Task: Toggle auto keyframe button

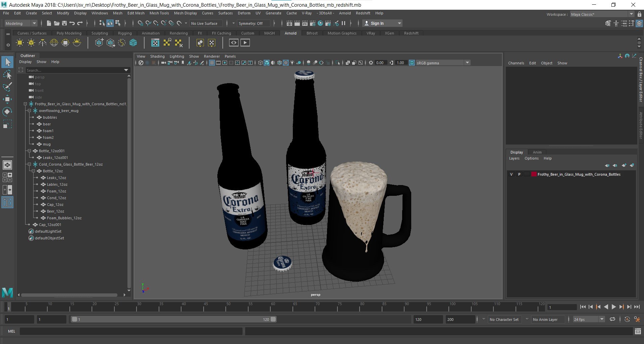Action: click(x=627, y=320)
